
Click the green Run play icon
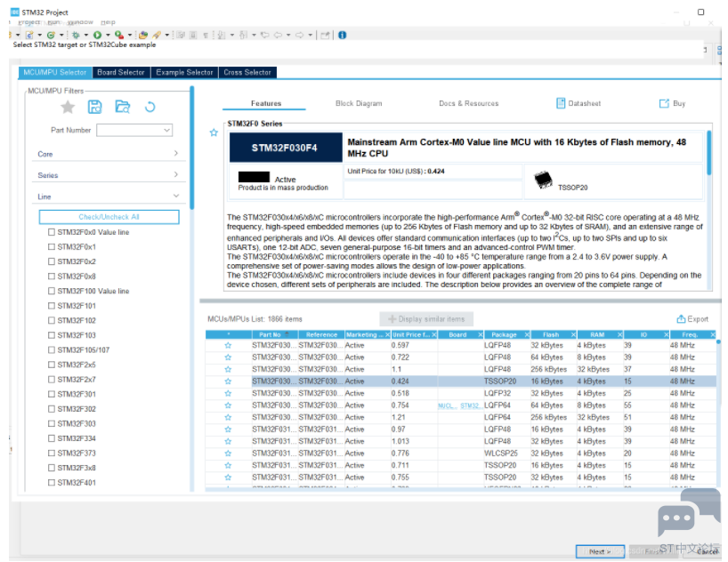coord(98,36)
